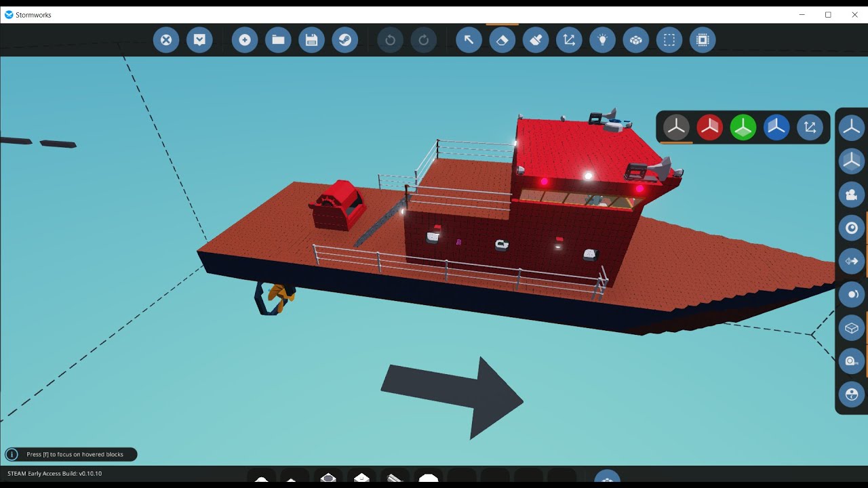Maximize the Stormworks window
Viewport: 868px width, 488px height.
[828, 15]
